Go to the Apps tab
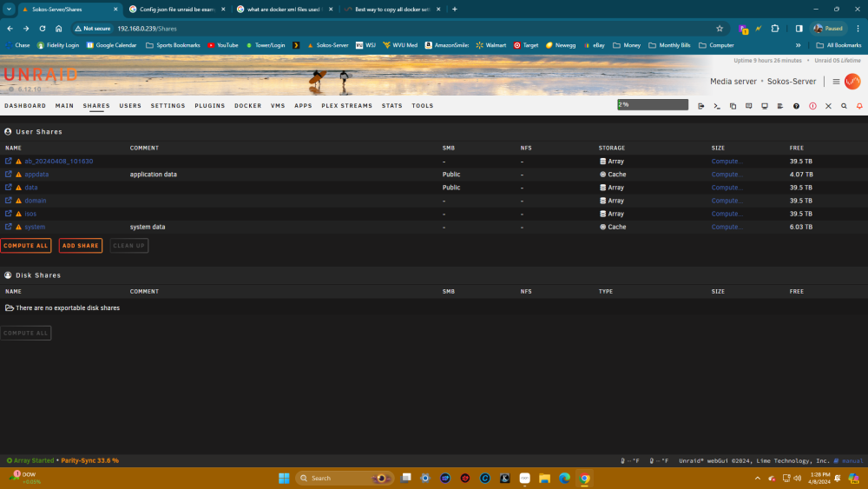868x489 pixels. [303, 106]
